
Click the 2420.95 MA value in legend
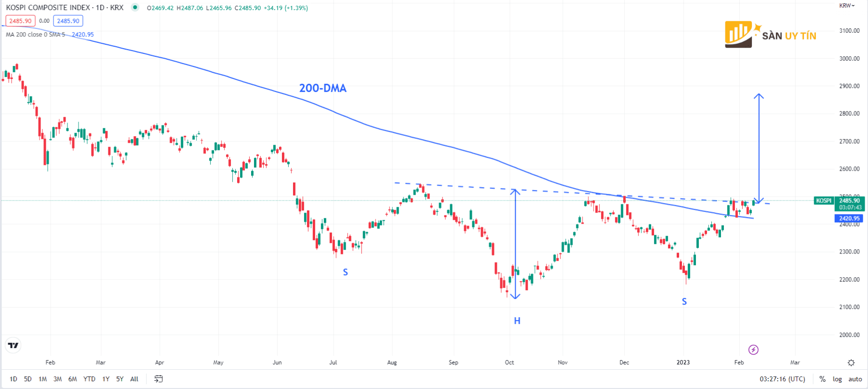tap(83, 34)
